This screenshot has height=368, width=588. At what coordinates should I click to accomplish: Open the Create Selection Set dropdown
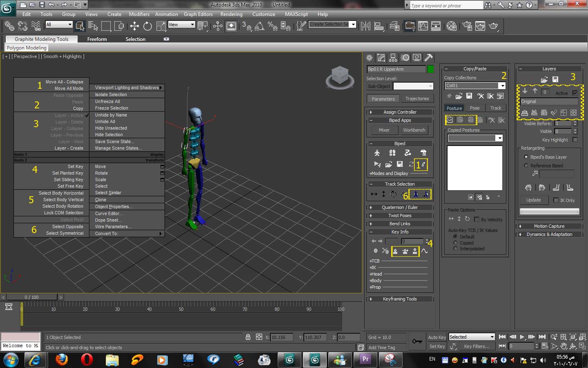(x=332, y=24)
